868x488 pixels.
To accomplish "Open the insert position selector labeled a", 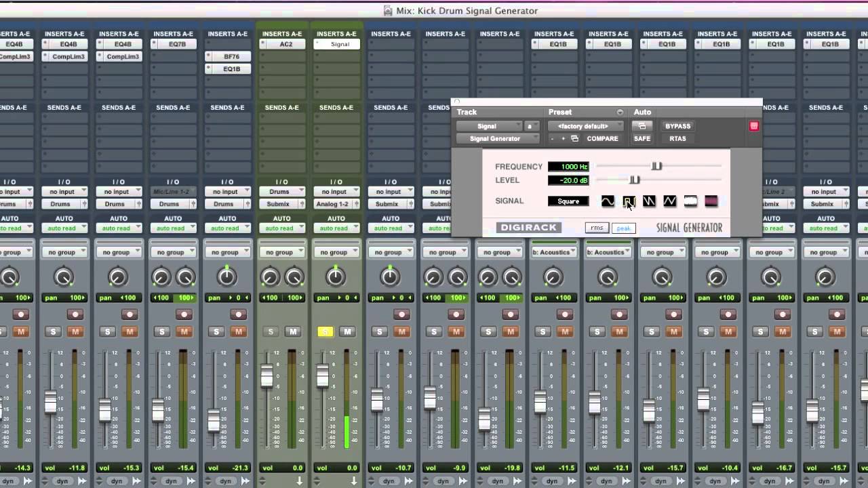I will click(x=532, y=126).
